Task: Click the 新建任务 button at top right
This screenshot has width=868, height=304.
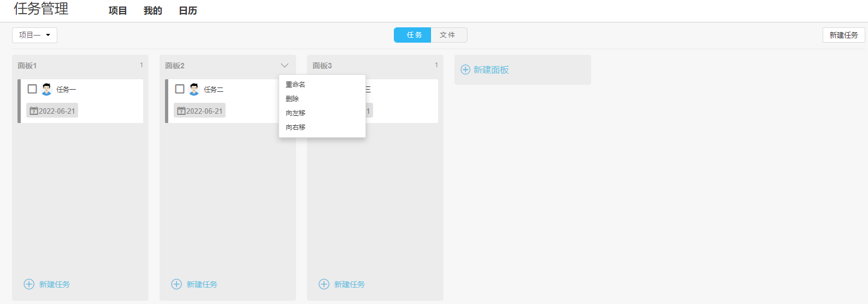Action: coord(843,35)
